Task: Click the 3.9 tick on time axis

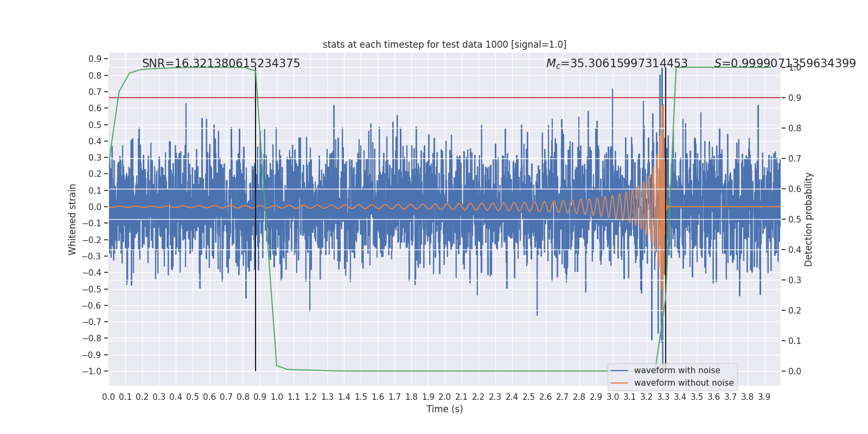Action: [x=764, y=397]
